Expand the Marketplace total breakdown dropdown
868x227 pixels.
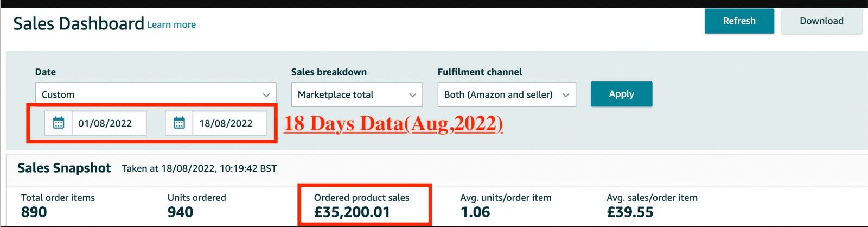point(356,94)
